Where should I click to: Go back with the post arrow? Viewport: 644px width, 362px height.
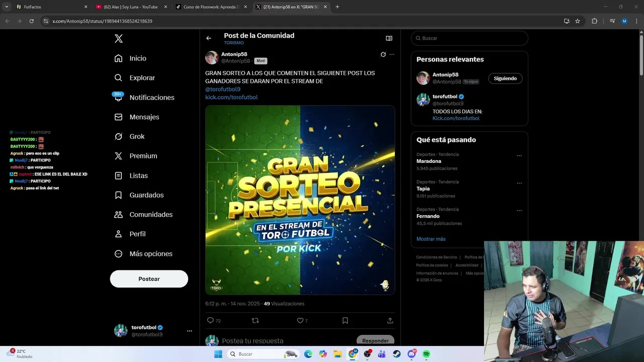tap(209, 38)
